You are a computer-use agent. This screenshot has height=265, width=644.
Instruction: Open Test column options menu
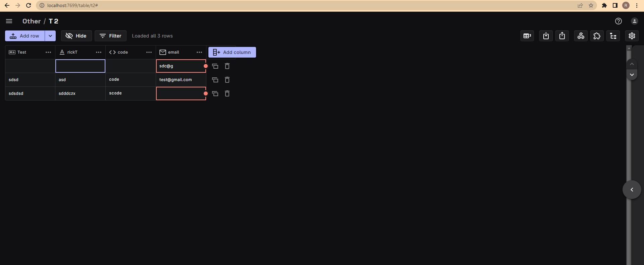pos(48,52)
